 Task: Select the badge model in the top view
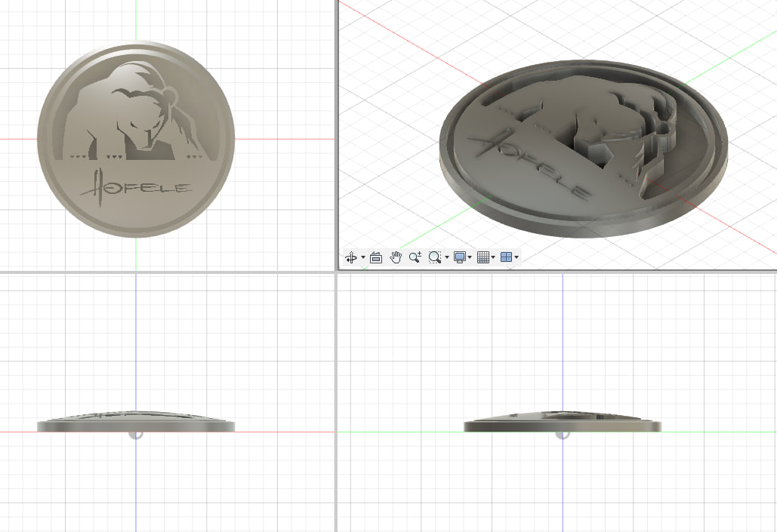(136, 139)
